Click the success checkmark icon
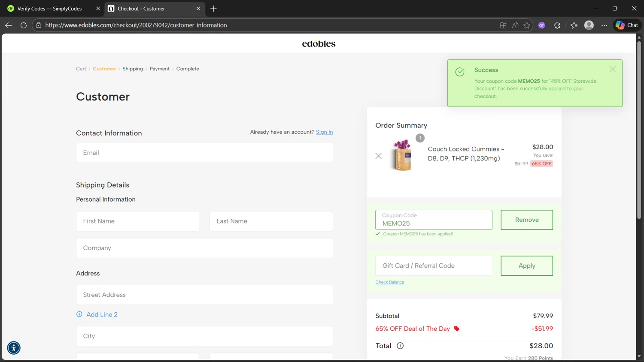Image resolution: width=644 pixels, height=362 pixels. coord(460,72)
